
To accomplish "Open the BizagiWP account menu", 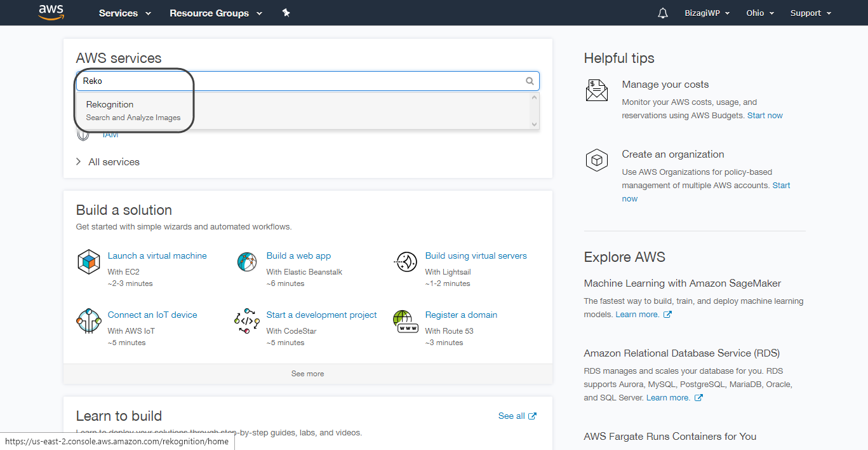I will tap(707, 13).
